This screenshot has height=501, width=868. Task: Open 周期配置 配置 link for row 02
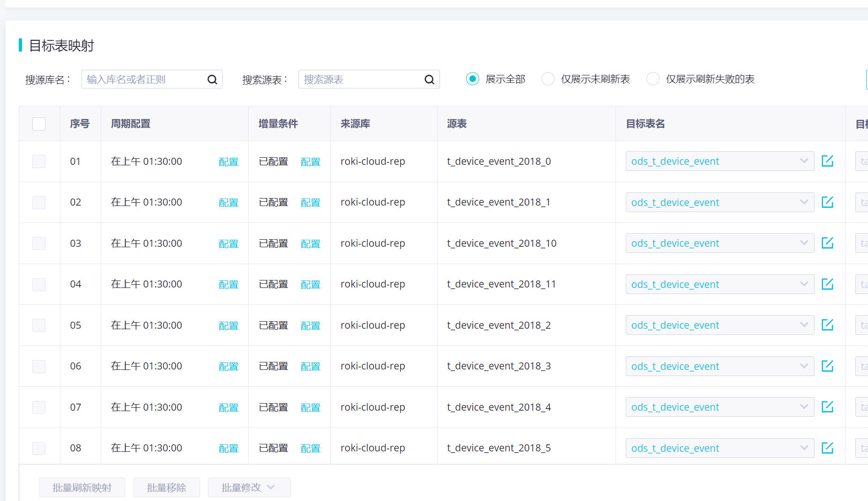(x=229, y=202)
